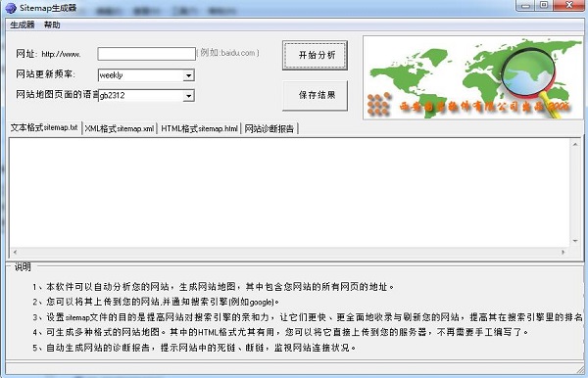Click the vertical scrollbar up arrow
The image size is (588, 378).
[x=575, y=144]
